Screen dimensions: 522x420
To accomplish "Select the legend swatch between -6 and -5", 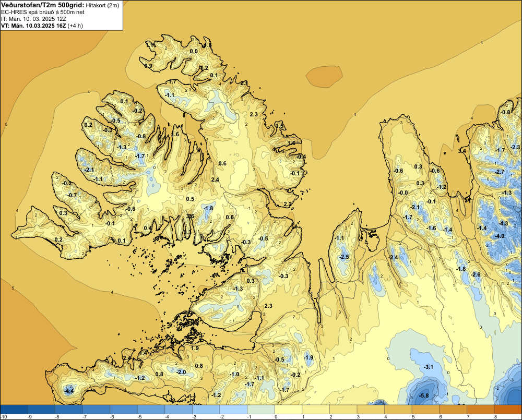I will [x=124, y=410].
